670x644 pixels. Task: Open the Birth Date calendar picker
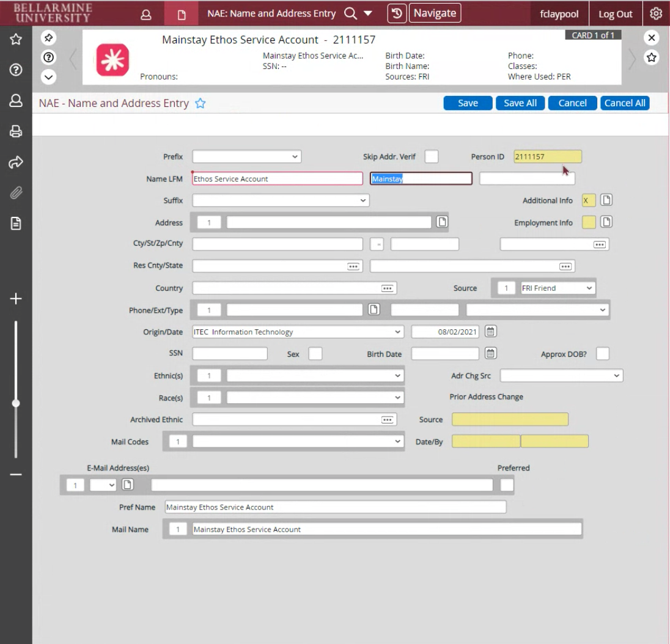[490, 353]
